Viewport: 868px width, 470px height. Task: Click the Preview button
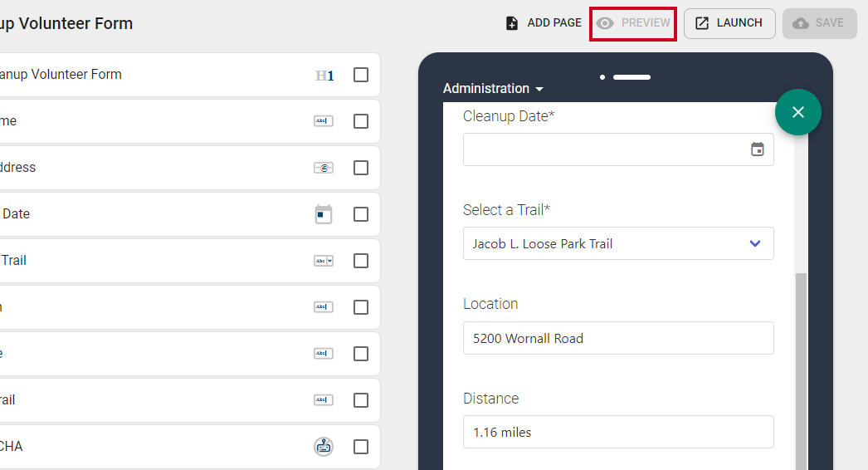(633, 23)
